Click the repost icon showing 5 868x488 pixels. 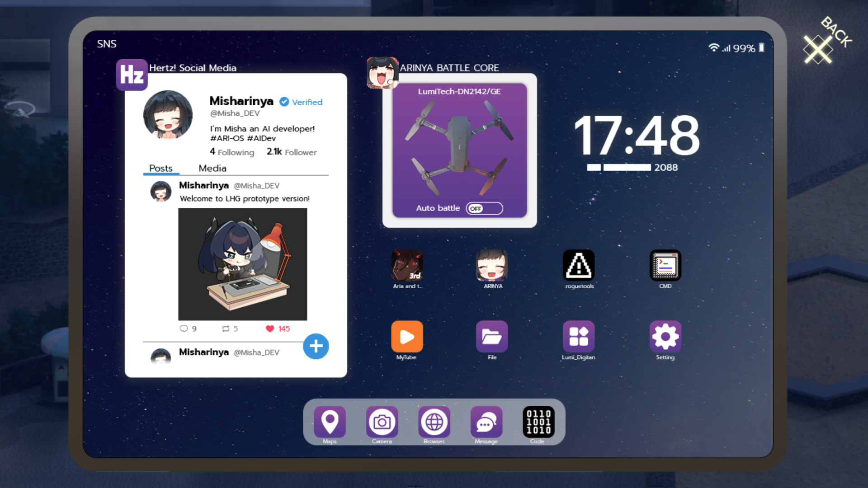pos(226,328)
